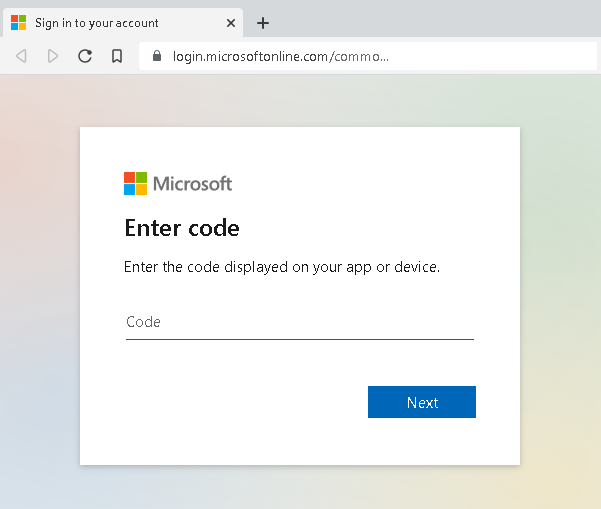The height and width of the screenshot is (509, 601).
Task: Open a new tab with the plus icon
Action: click(263, 23)
